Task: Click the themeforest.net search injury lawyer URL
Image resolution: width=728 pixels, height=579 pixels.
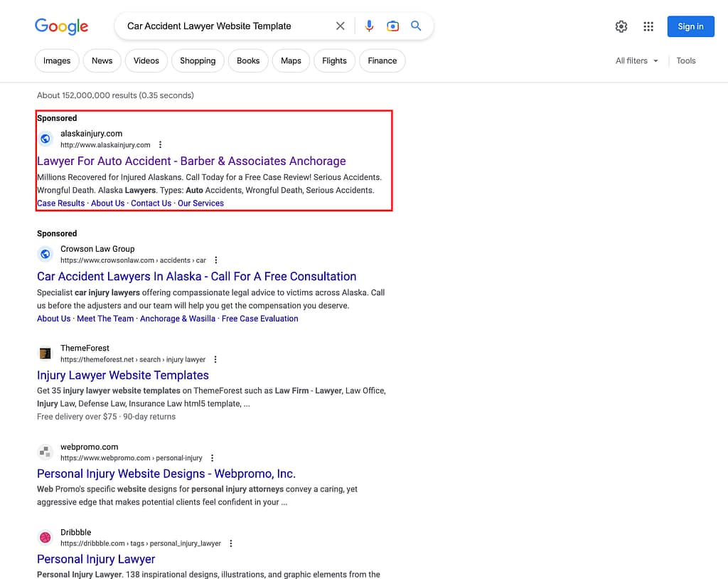Action: pyautogui.click(x=133, y=359)
